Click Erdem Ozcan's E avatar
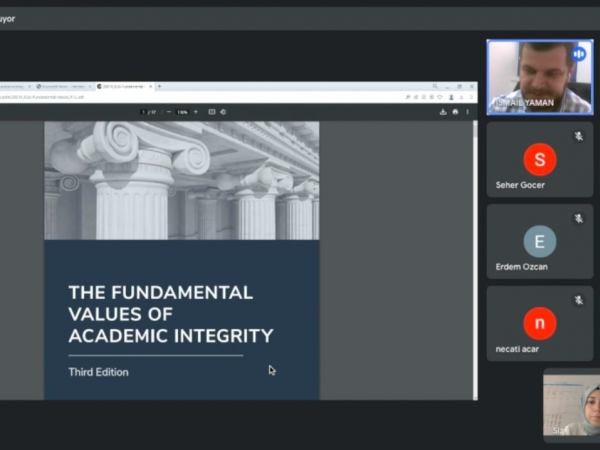The image size is (600, 450). coord(540,241)
